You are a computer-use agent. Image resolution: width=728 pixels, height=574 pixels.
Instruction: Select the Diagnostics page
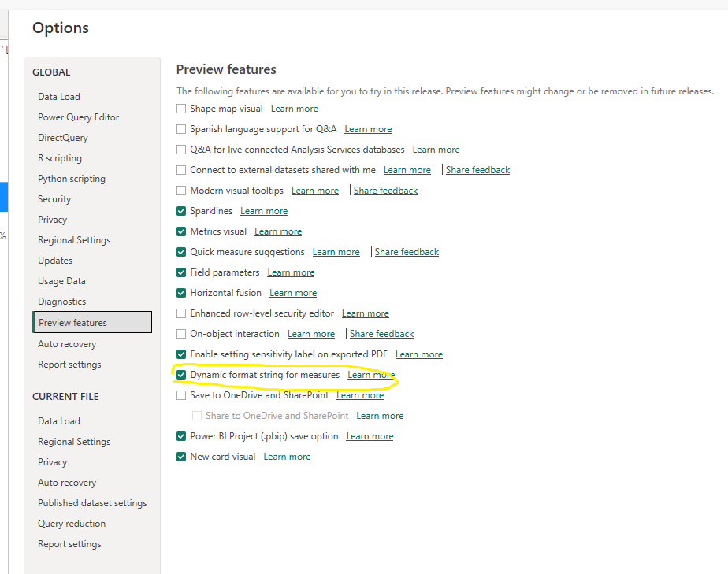[x=61, y=301]
